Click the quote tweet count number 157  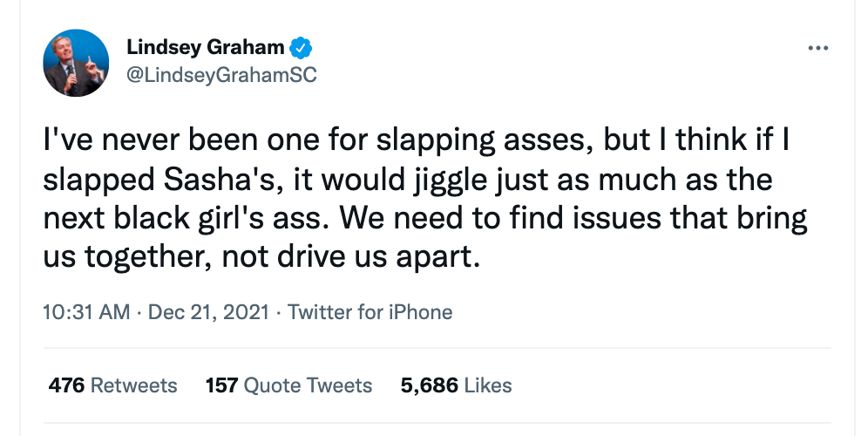click(221, 385)
